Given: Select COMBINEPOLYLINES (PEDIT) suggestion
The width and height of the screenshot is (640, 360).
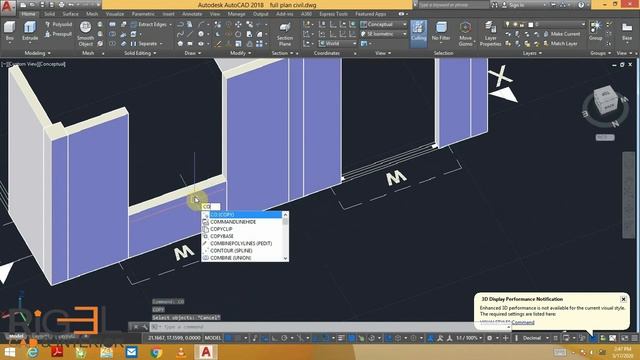Looking at the screenshot, I should (242, 243).
